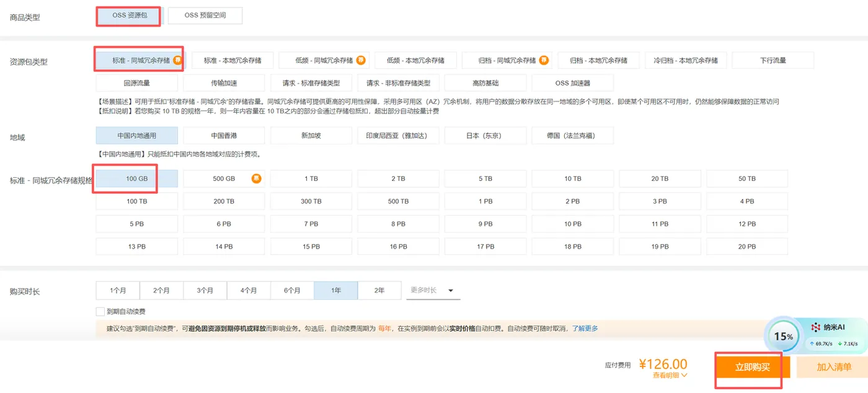Set purchase duration to 2个月
This screenshot has height=393, width=868.
(161, 290)
